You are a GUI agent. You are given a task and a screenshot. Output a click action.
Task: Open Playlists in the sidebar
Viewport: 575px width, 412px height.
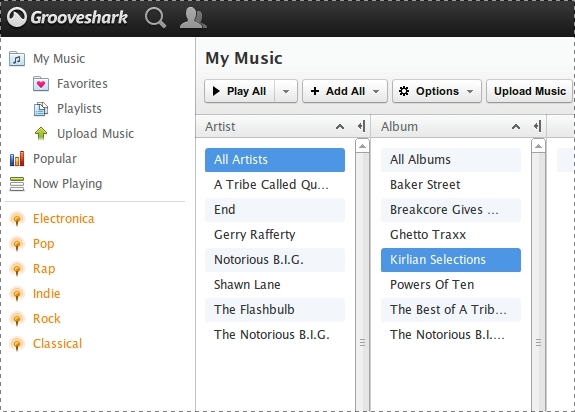[79, 108]
